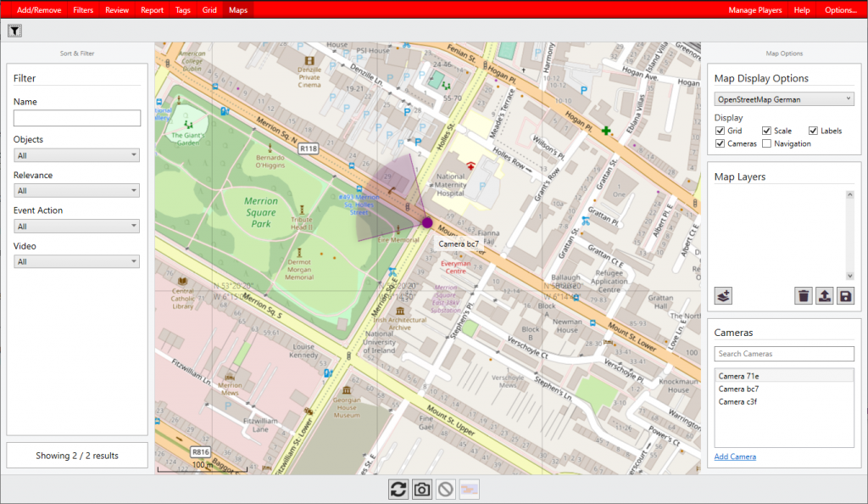Take a snapshot with the camera icon
The height and width of the screenshot is (504, 868).
pyautogui.click(x=422, y=489)
